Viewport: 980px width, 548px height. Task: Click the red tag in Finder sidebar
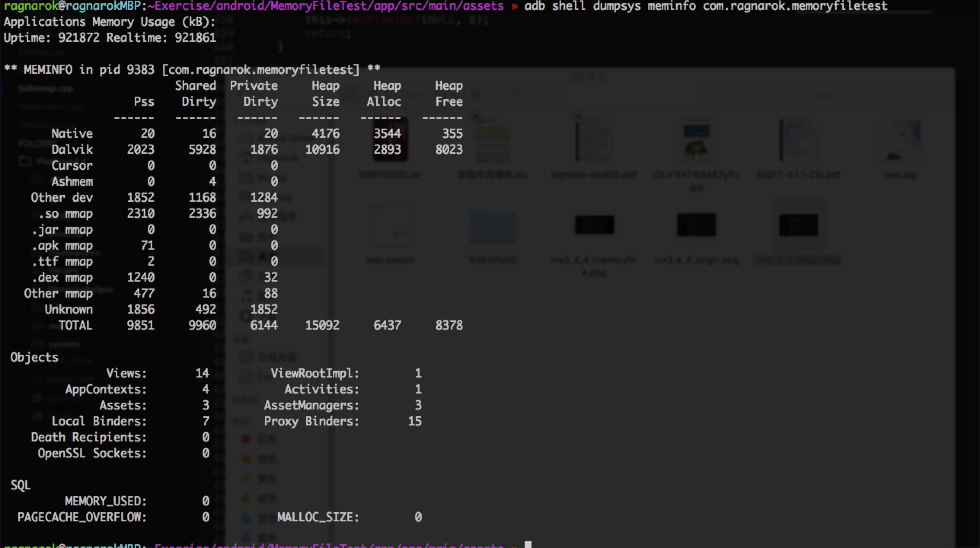pyautogui.click(x=246, y=439)
